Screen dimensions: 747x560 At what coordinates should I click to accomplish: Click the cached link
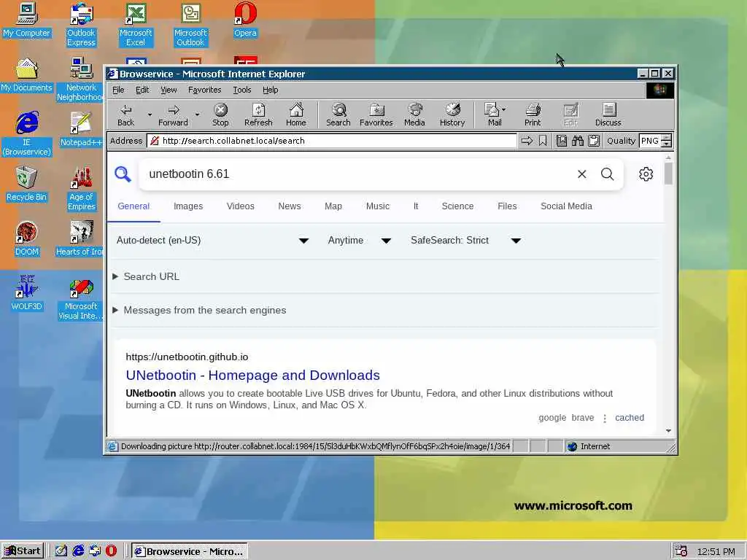coord(630,418)
